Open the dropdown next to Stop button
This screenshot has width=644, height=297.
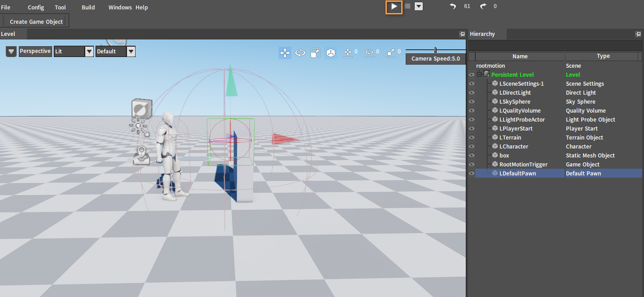pyautogui.click(x=418, y=7)
